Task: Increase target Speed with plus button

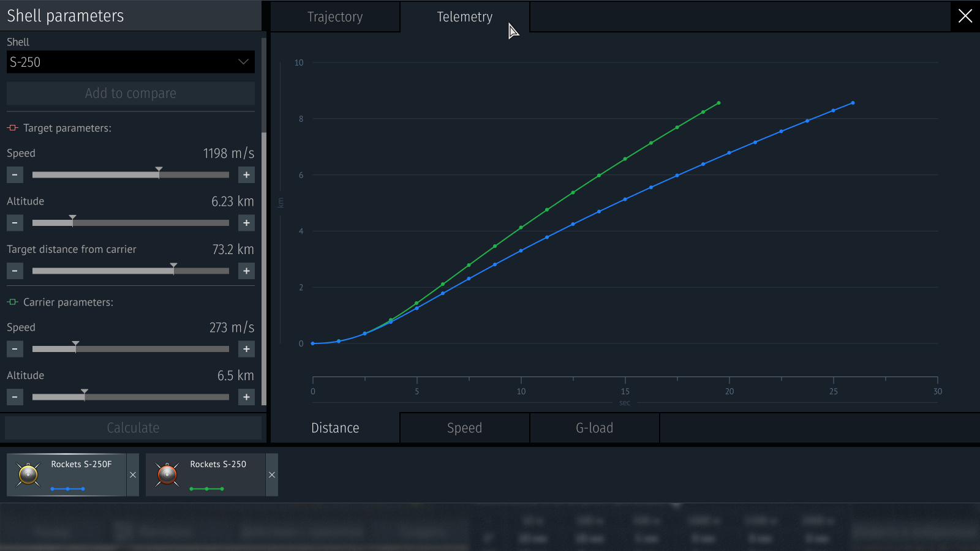Action: tap(246, 175)
